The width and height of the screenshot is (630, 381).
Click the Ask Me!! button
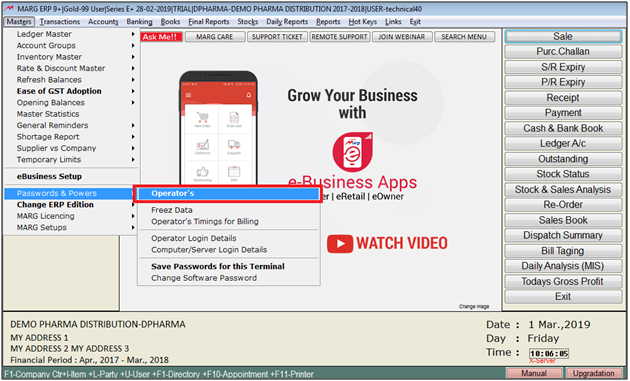[162, 37]
